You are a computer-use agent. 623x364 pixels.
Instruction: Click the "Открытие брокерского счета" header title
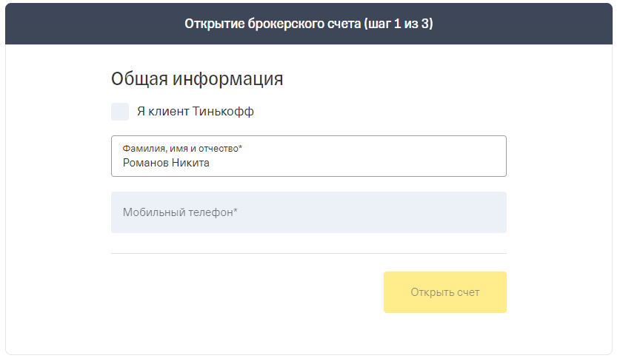tap(273, 24)
